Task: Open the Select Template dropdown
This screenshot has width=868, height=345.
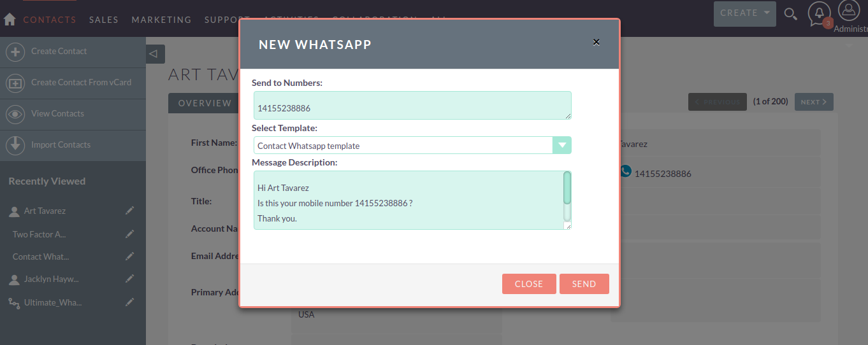Action: [x=412, y=145]
